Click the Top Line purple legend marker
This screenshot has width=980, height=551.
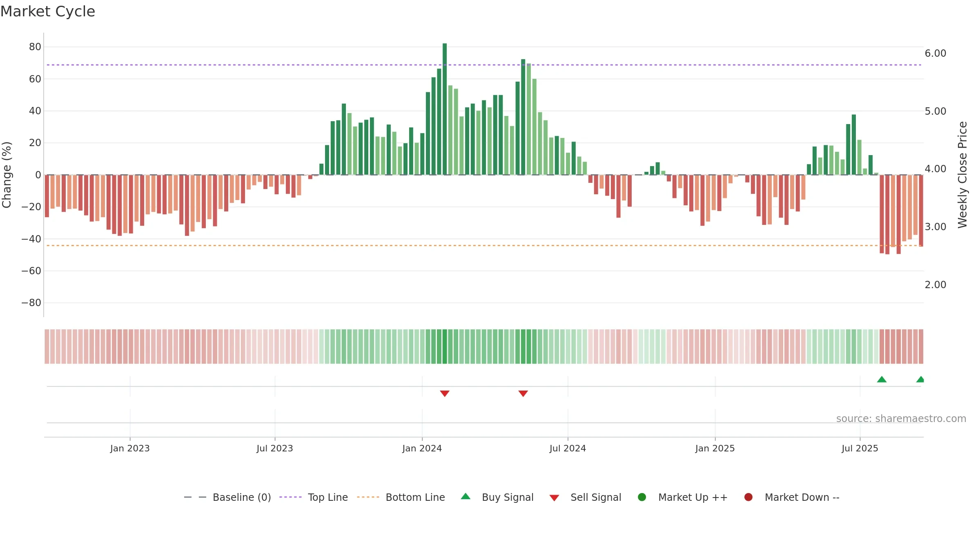[291, 497]
